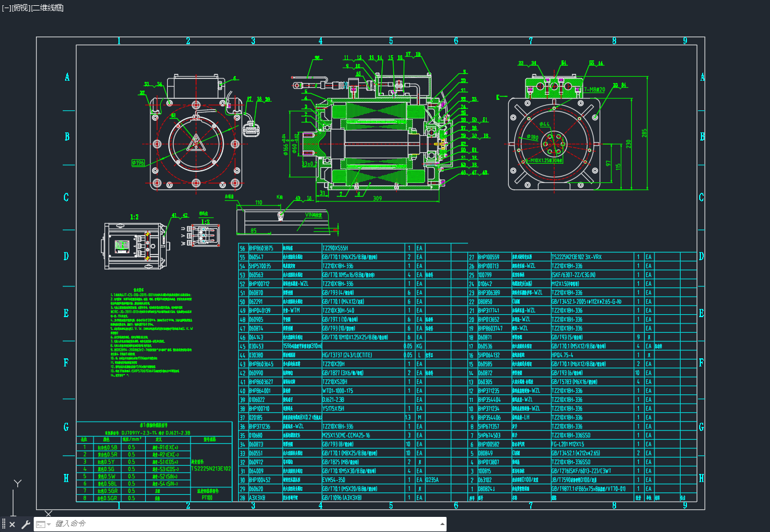
Task: Click the 295 height dimension
Action: click(644, 133)
